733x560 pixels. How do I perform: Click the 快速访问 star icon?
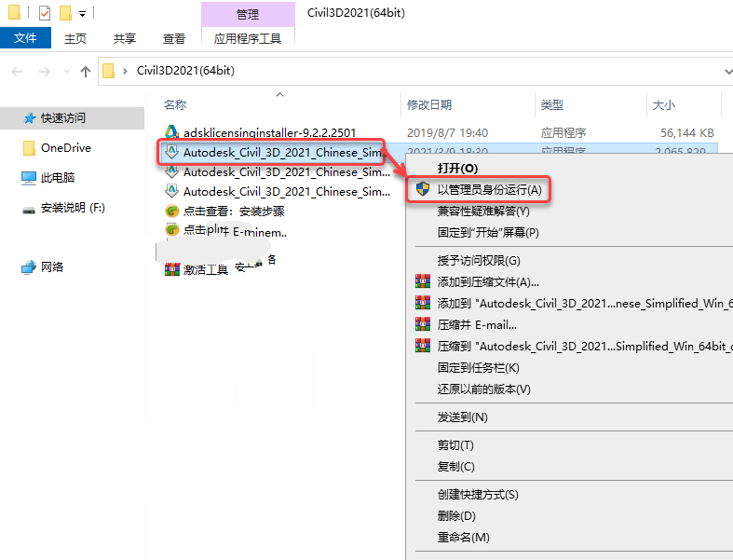(30, 118)
